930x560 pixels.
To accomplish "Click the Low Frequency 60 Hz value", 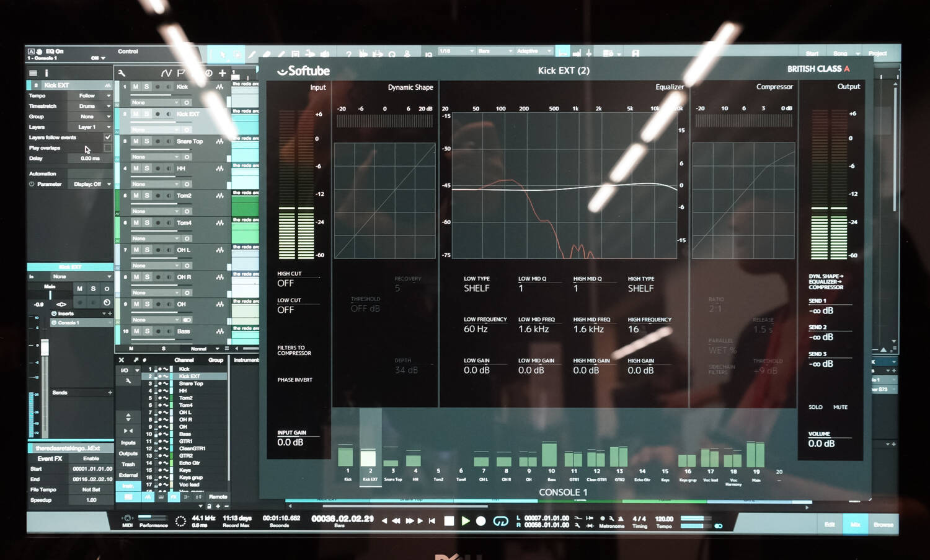I will pos(476,329).
